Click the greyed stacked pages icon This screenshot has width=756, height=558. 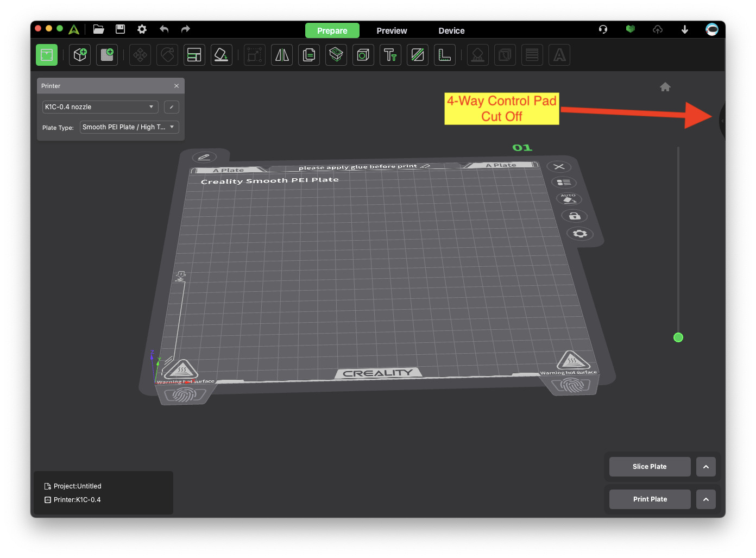coord(505,55)
